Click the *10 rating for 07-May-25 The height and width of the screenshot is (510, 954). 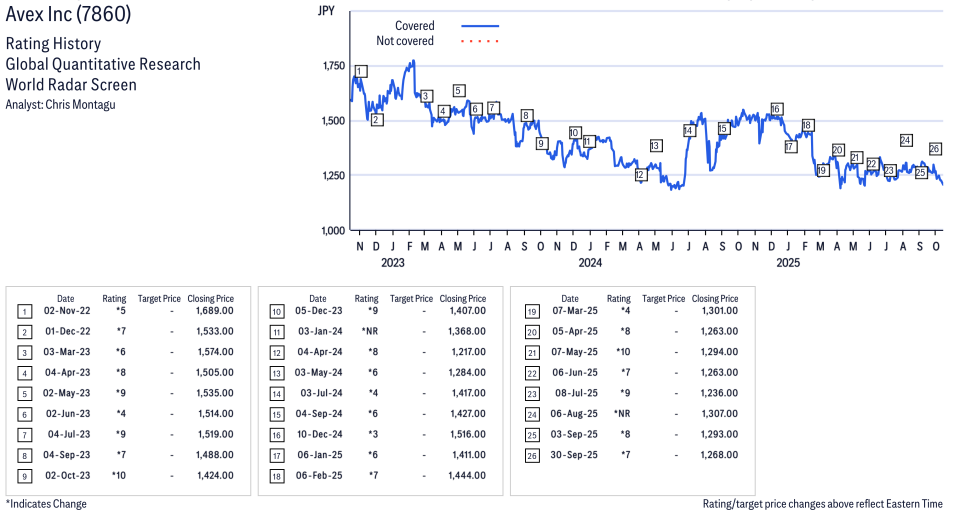point(619,352)
